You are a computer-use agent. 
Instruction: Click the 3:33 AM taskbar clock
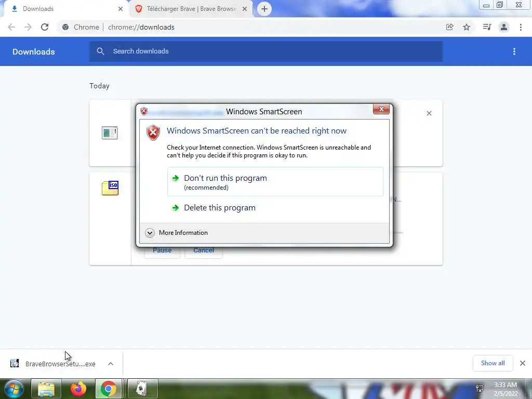[505, 389]
